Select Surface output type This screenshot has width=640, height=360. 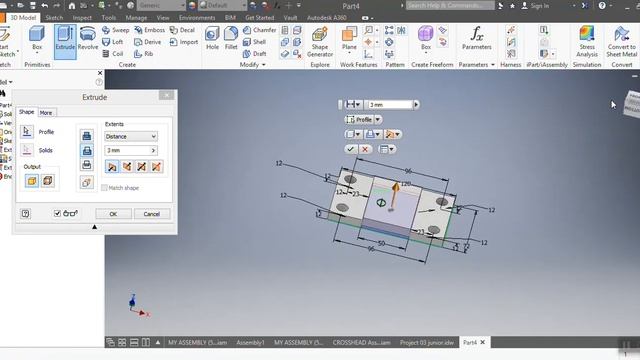tap(48, 181)
